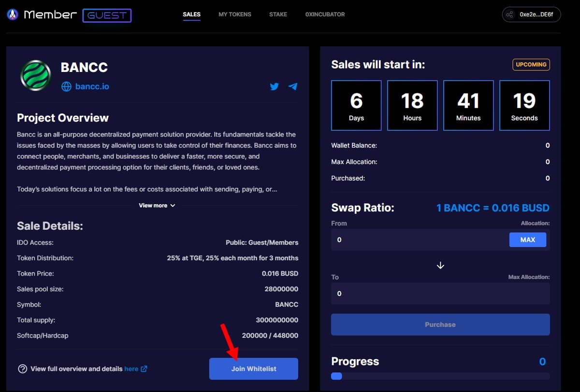Click the BANCC project title heading
580x392 pixels.
coord(84,68)
